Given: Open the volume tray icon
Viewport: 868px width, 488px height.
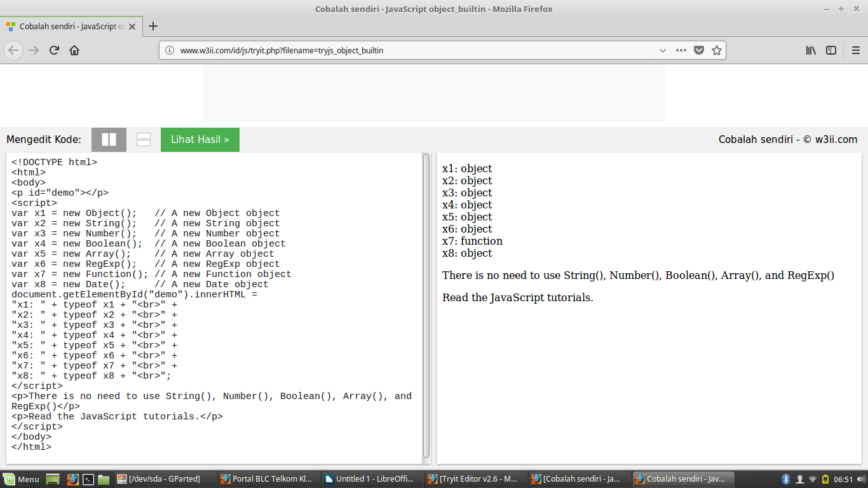Looking at the screenshot, I should coord(860,479).
